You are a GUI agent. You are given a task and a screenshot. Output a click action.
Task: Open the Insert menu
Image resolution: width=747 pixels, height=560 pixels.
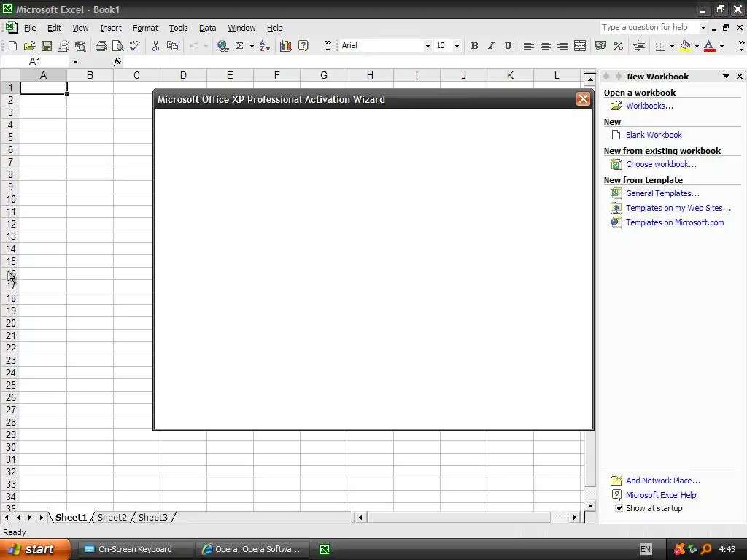click(x=111, y=28)
